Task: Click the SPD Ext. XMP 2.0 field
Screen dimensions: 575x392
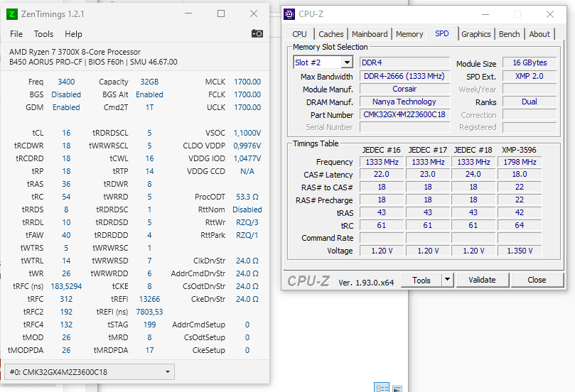Action: 530,76
